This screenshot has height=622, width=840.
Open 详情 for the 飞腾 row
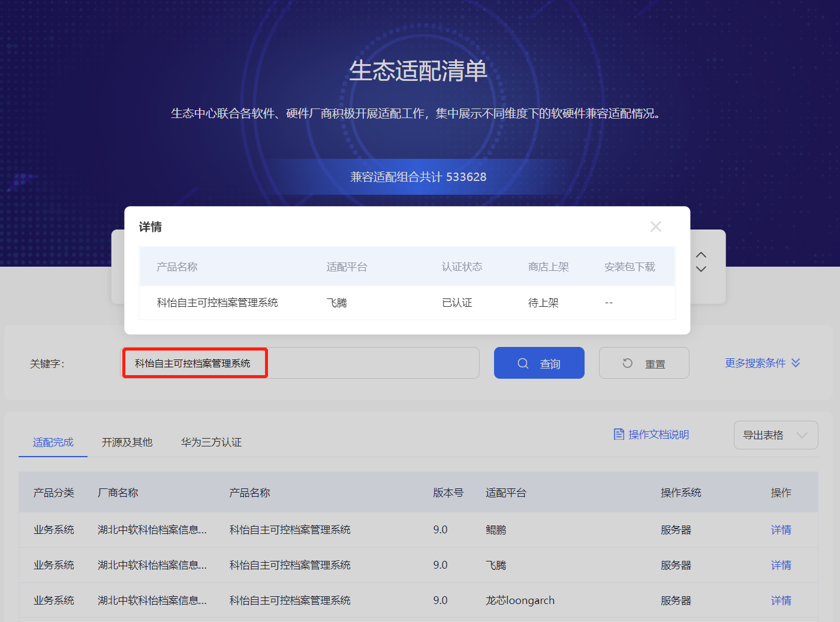point(781,565)
